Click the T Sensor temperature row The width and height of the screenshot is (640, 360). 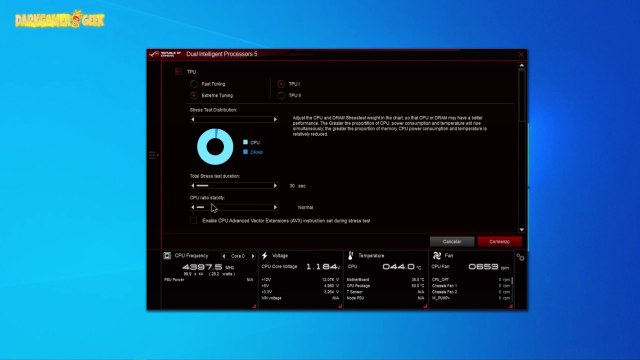[x=385, y=292]
